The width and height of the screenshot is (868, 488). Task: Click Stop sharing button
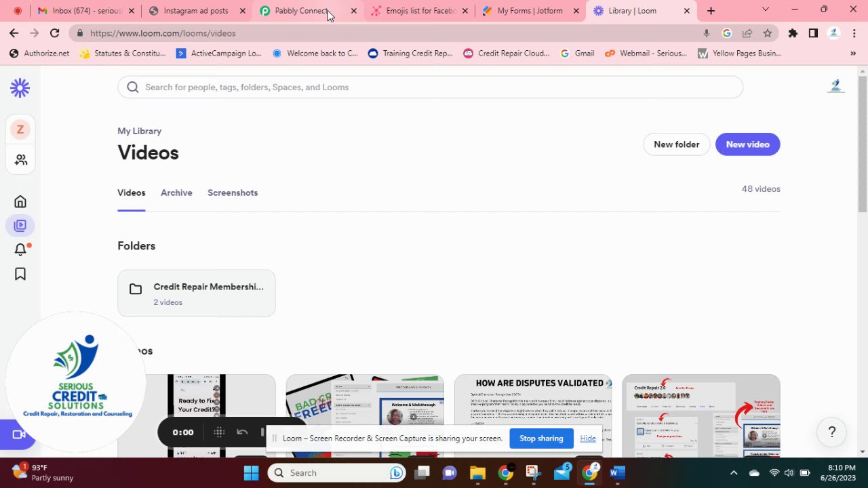(x=541, y=439)
